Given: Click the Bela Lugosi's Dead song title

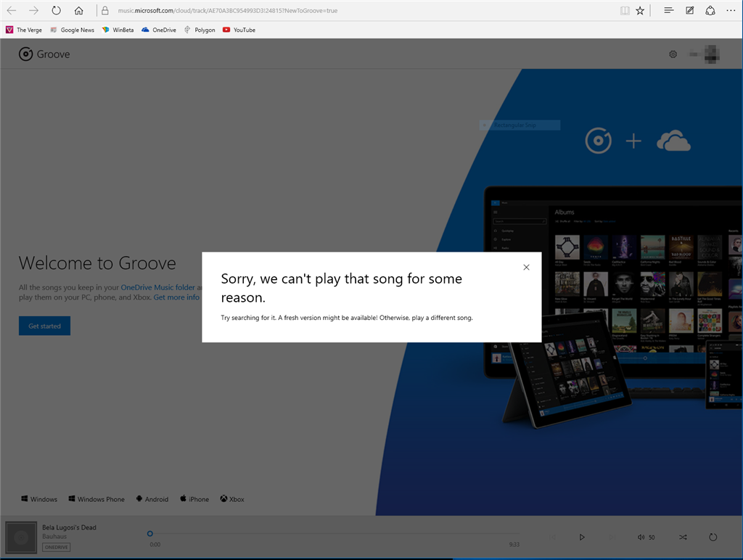Looking at the screenshot, I should (69, 527).
